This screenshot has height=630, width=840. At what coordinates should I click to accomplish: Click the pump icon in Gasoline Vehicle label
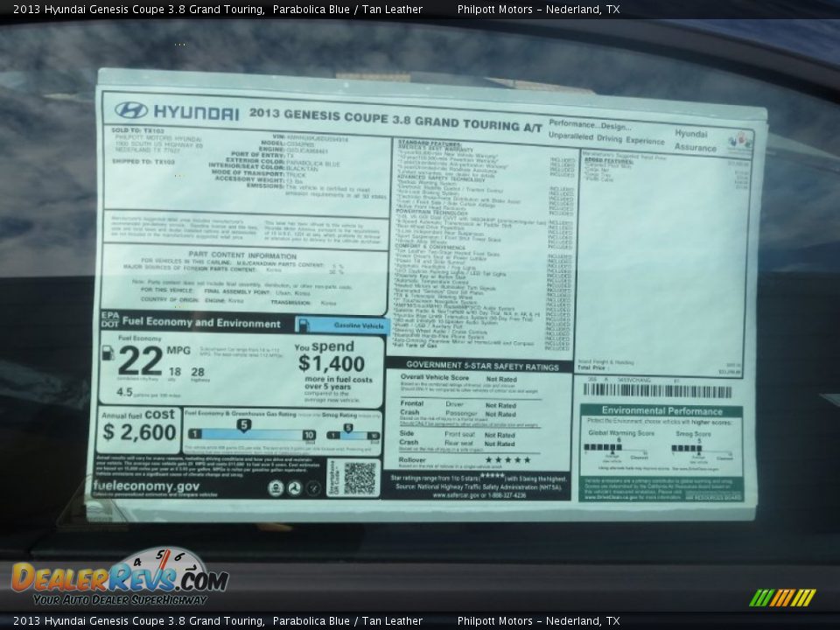(x=304, y=324)
